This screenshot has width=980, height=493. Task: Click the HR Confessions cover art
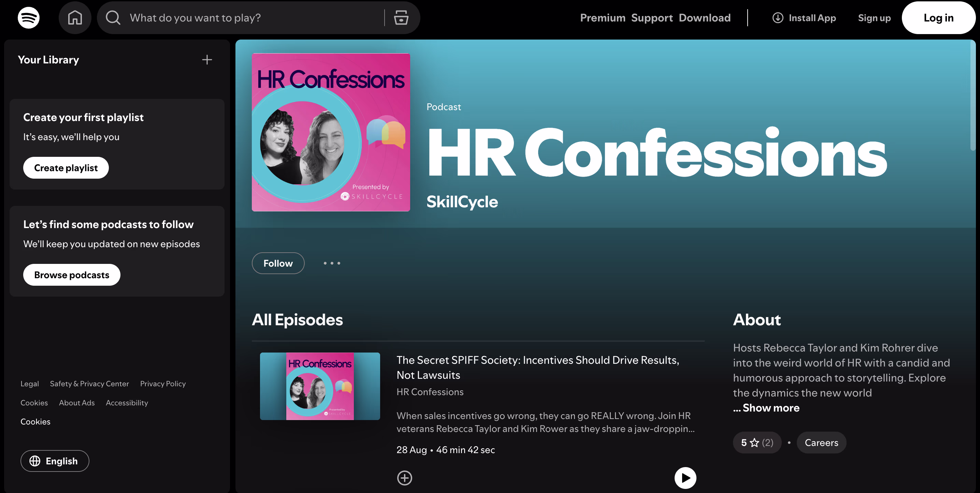(331, 132)
